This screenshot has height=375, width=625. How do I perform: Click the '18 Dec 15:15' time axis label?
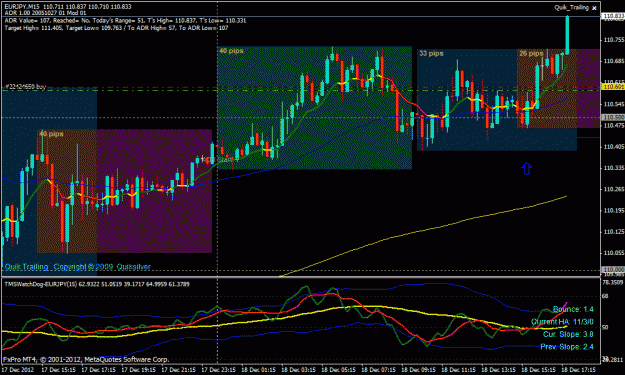539,370
